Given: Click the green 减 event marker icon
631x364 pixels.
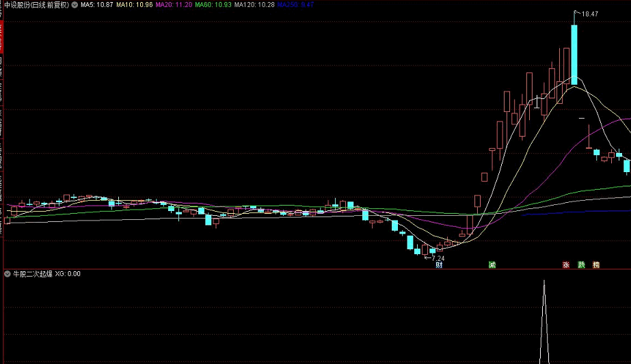Looking at the screenshot, I should click(492, 265).
